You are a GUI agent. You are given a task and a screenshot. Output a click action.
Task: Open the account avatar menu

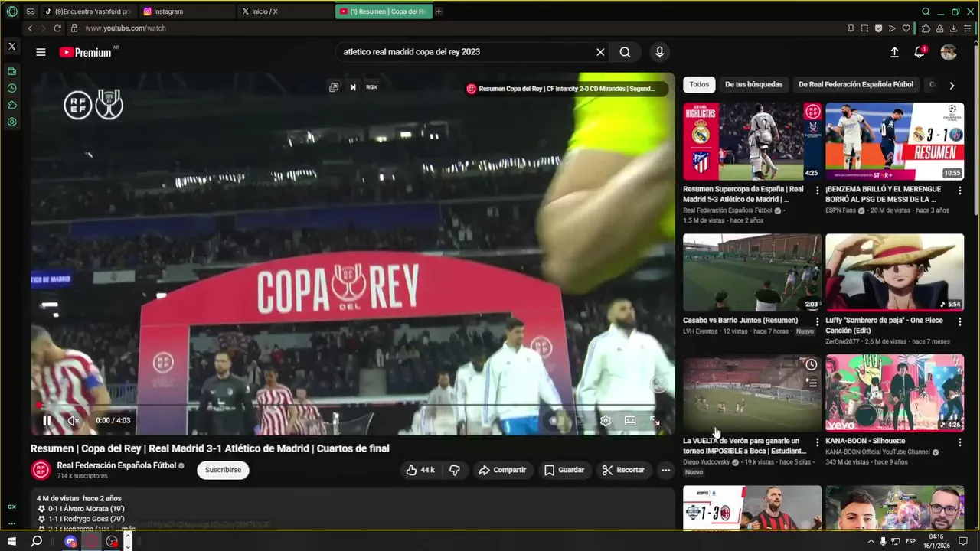pos(949,52)
